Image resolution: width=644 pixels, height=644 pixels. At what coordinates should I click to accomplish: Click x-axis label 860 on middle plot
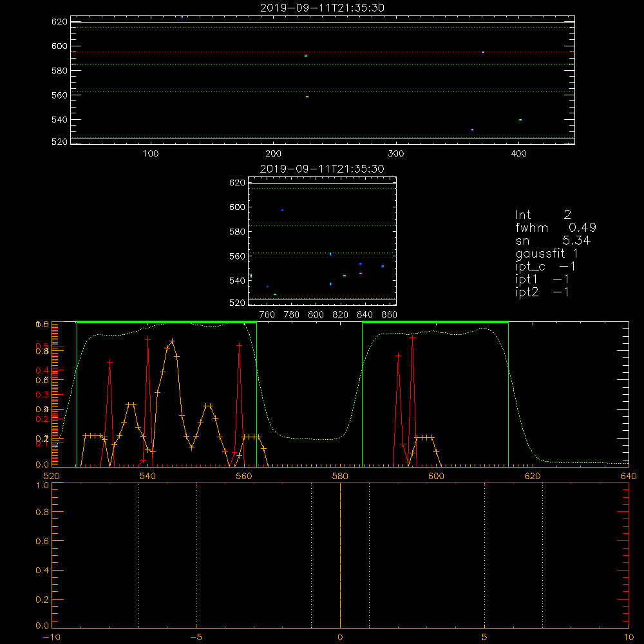(390, 315)
